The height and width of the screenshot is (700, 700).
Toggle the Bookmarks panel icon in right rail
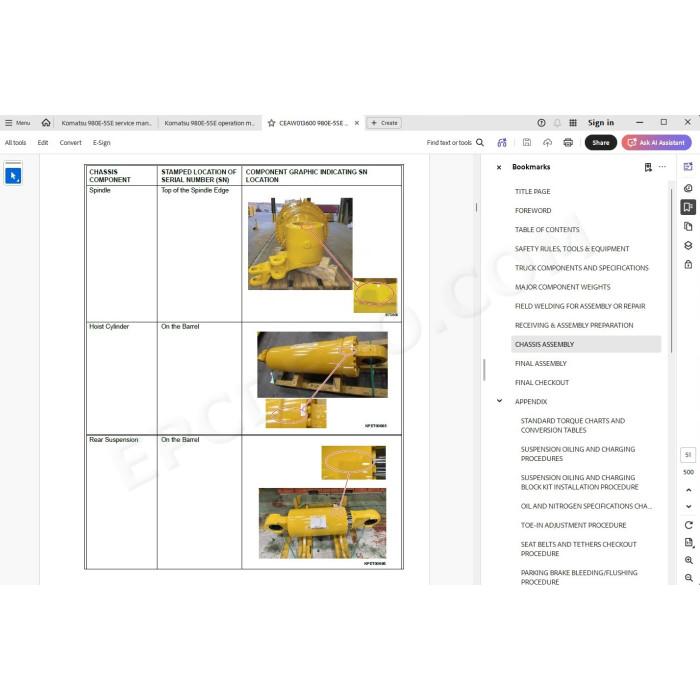(688, 207)
